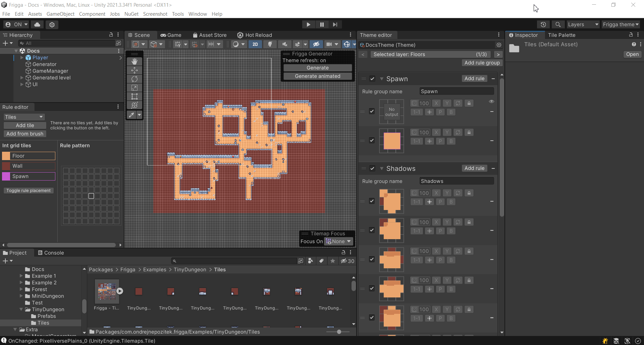Toggle the No output rule checkbox
Viewport: 644px width, 345px height.
coord(372,111)
